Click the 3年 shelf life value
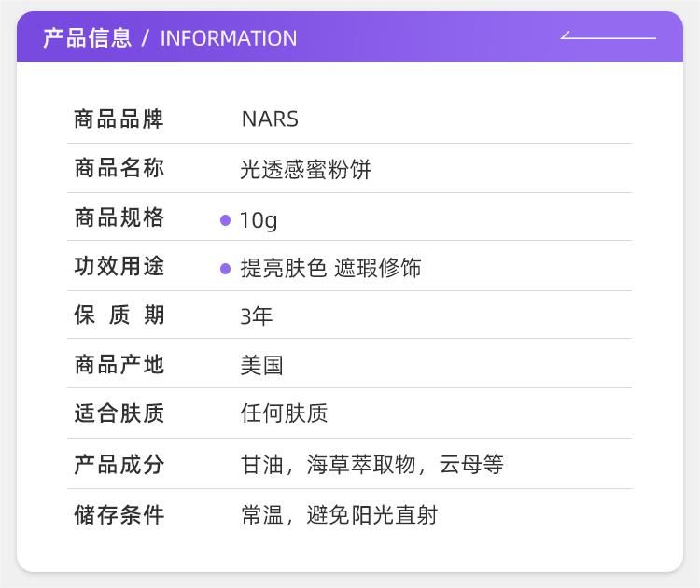Screen dimensions: 700x588 [x=256, y=316]
